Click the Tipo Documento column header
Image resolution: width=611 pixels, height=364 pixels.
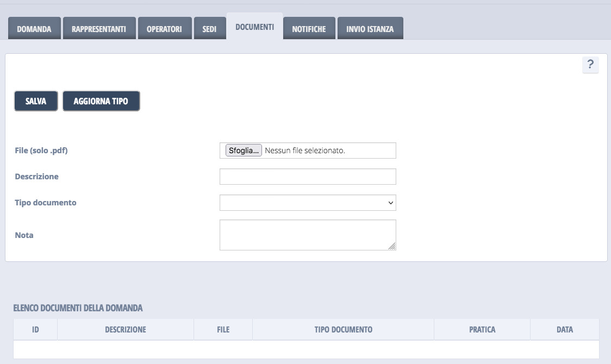[343, 330]
